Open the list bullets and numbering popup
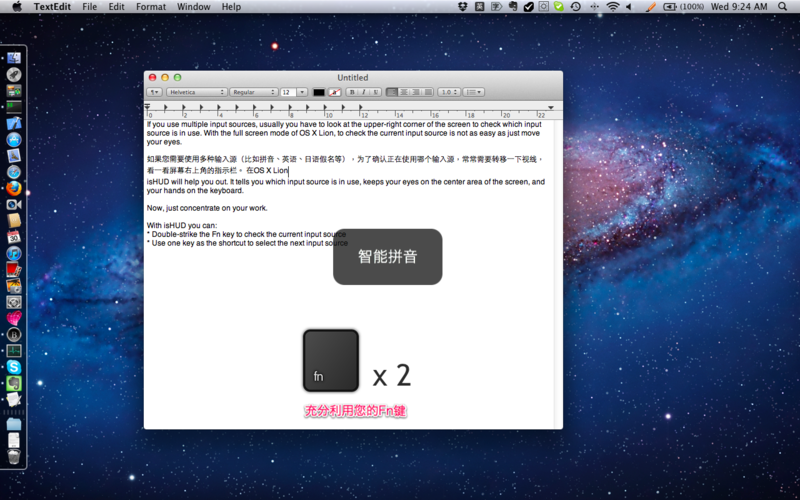This screenshot has width=800, height=500. point(474,92)
